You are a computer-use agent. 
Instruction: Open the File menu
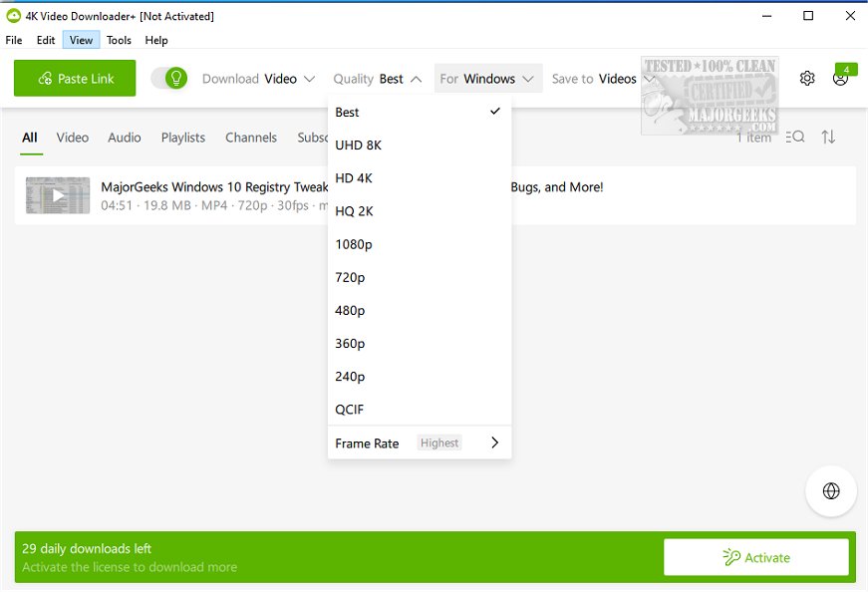[x=14, y=40]
